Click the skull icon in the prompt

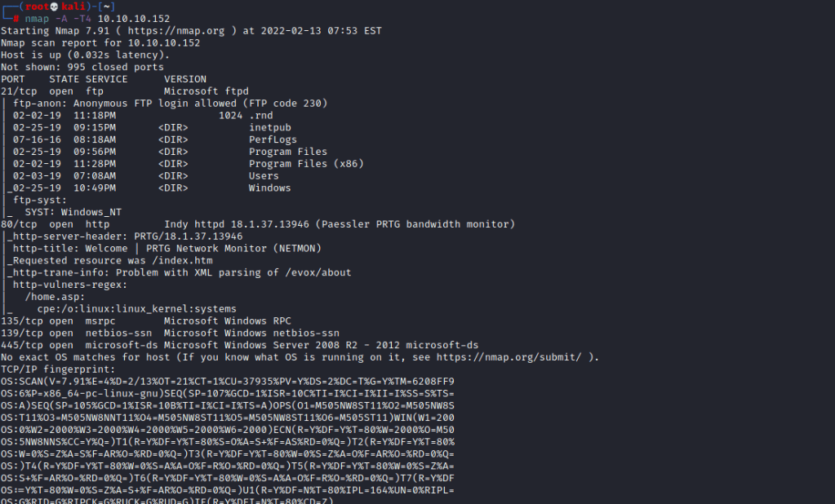(x=55, y=7)
